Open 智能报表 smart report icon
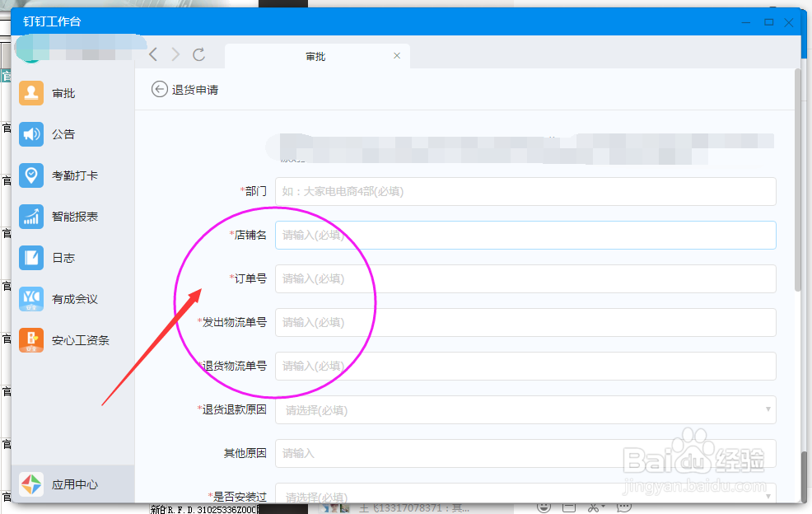Image resolution: width=812 pixels, height=514 pixels. point(31,216)
